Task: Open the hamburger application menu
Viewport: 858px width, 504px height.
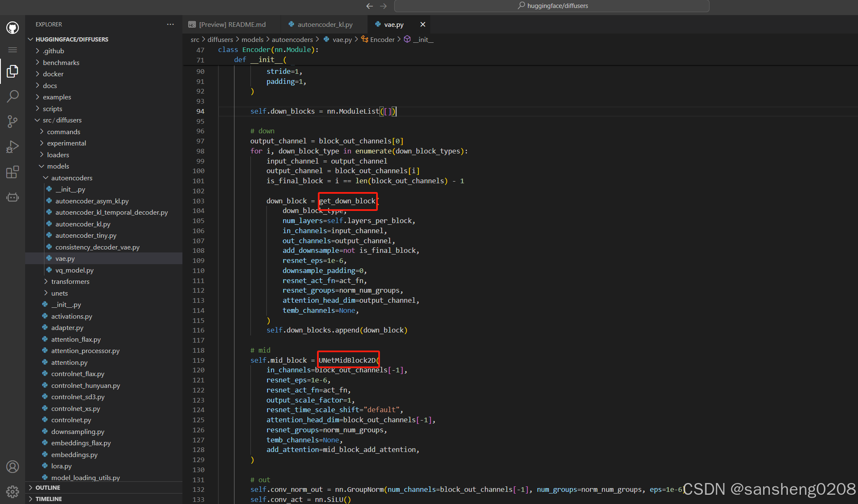Action: tap(13, 50)
